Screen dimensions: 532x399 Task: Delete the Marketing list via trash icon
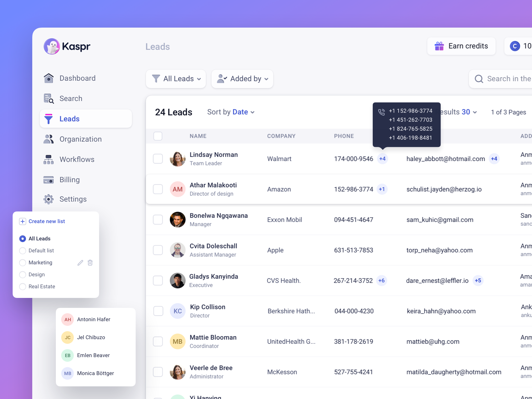pyautogui.click(x=90, y=262)
